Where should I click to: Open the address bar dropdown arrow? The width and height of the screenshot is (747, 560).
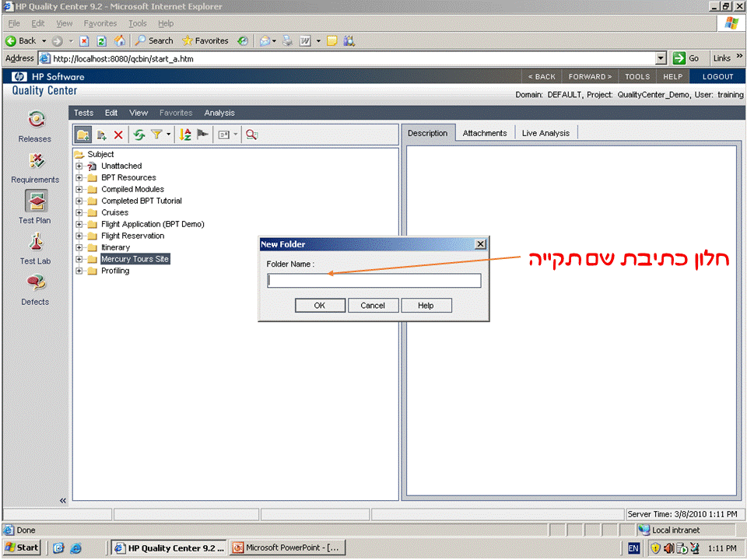tap(661, 58)
